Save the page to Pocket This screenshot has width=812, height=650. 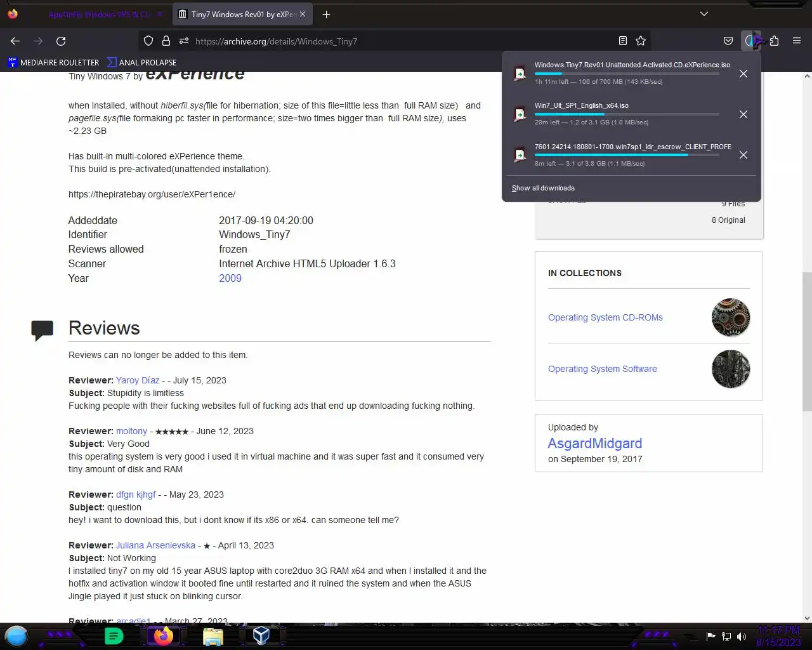(728, 41)
